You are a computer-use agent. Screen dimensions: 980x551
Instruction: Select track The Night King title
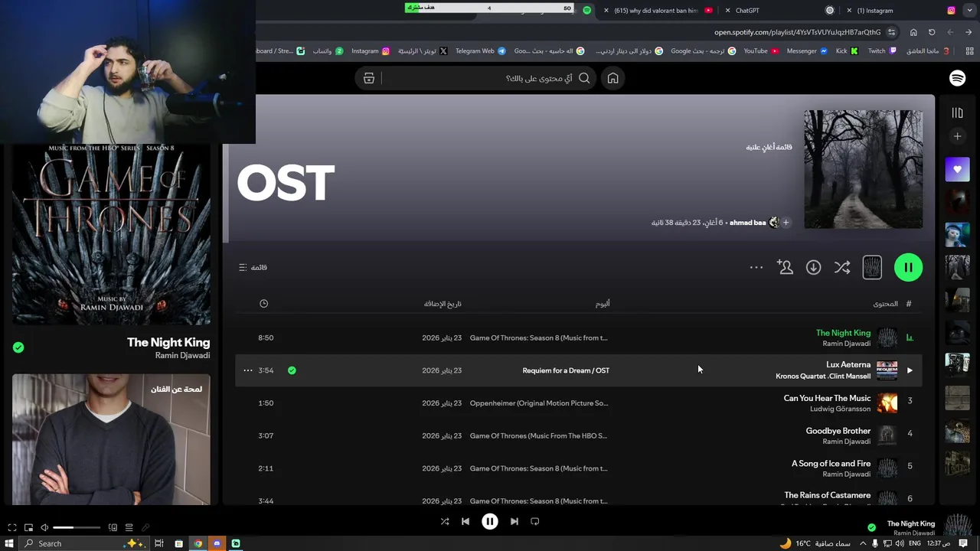tap(843, 333)
